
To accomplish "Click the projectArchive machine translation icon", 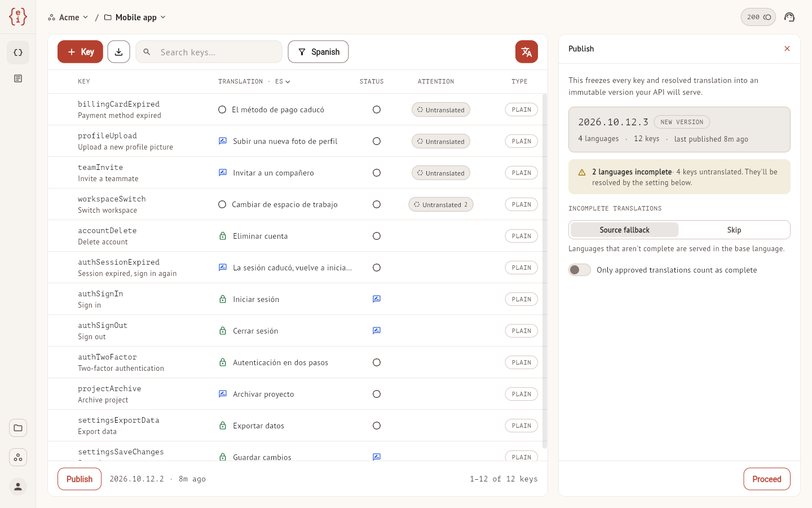I will pyautogui.click(x=223, y=394).
